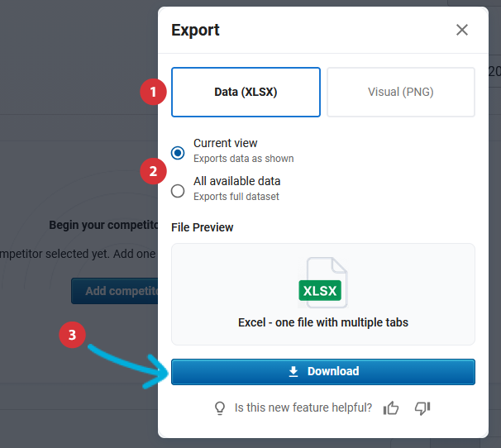Click the 'Exports data as shown' description
This screenshot has height=448, width=501.
coord(243,159)
